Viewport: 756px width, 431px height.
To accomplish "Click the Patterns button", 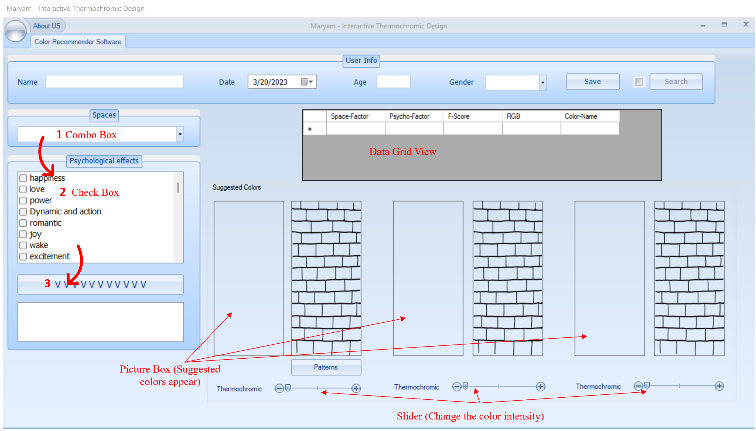I will pyautogui.click(x=326, y=367).
